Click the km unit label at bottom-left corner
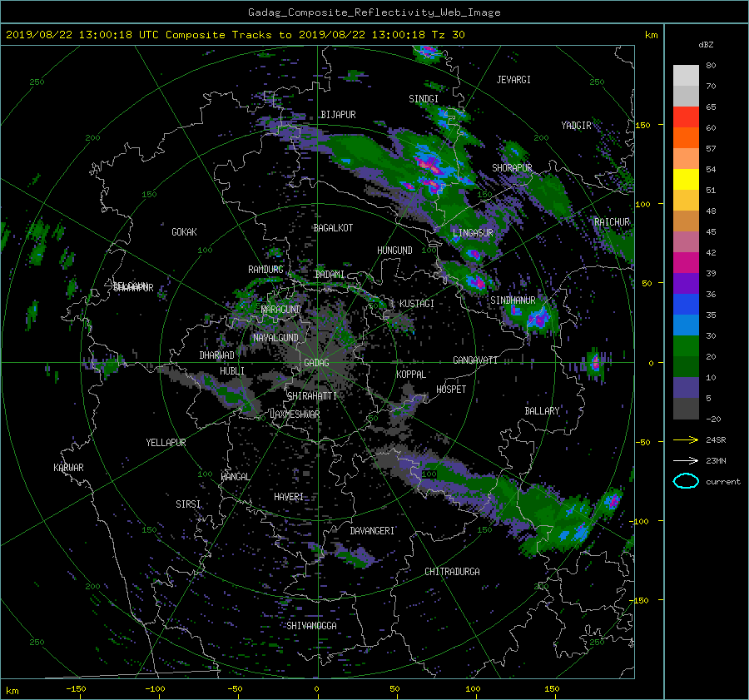Screen dimensions: 749x700 point(12,691)
